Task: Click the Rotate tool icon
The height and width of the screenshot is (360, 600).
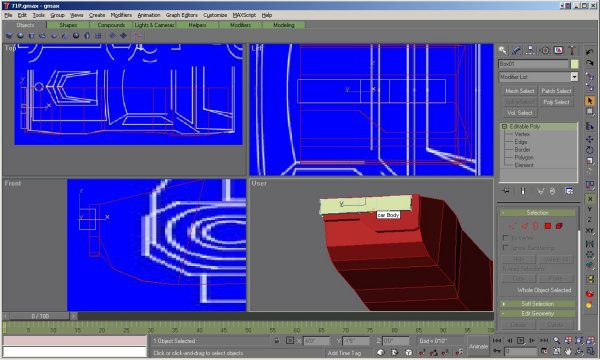Action: (589, 150)
